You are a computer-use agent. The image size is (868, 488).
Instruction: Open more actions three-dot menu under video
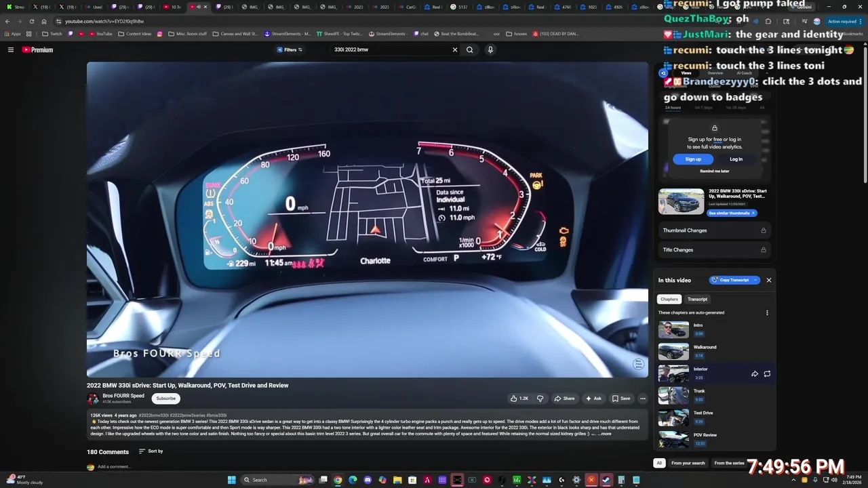click(x=643, y=399)
